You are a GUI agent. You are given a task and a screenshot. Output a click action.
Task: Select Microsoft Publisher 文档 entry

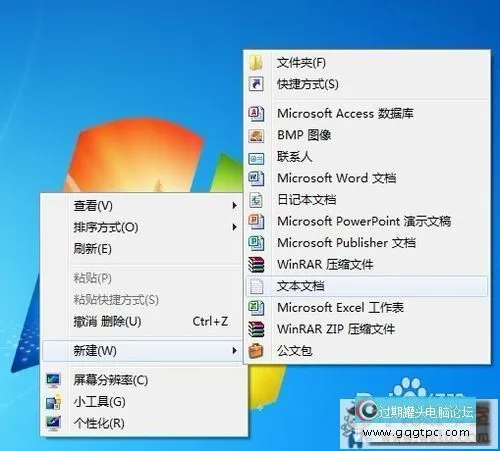tap(367, 243)
